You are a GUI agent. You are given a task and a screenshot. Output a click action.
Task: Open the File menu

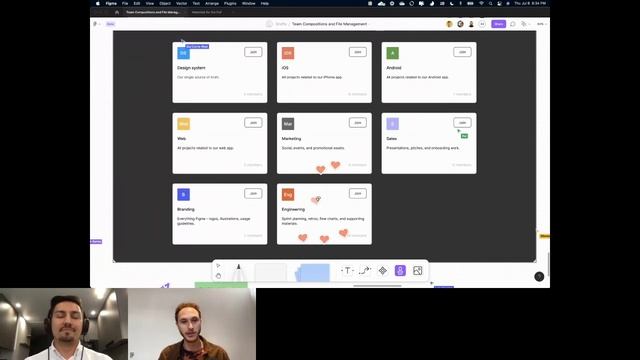(x=125, y=3)
